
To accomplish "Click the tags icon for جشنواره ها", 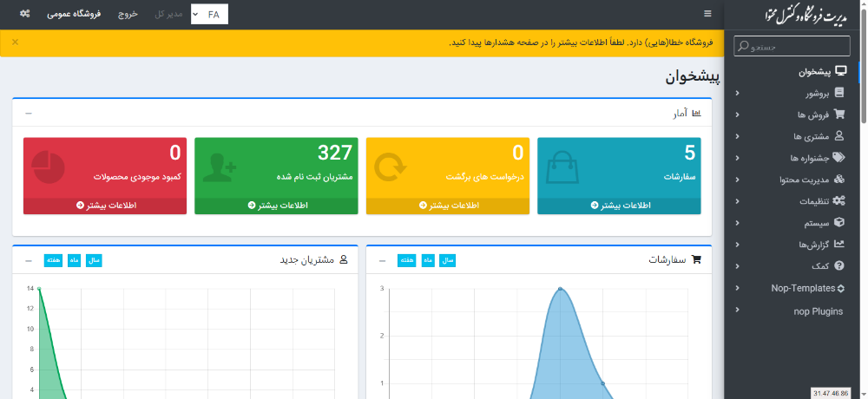I will coord(838,158).
